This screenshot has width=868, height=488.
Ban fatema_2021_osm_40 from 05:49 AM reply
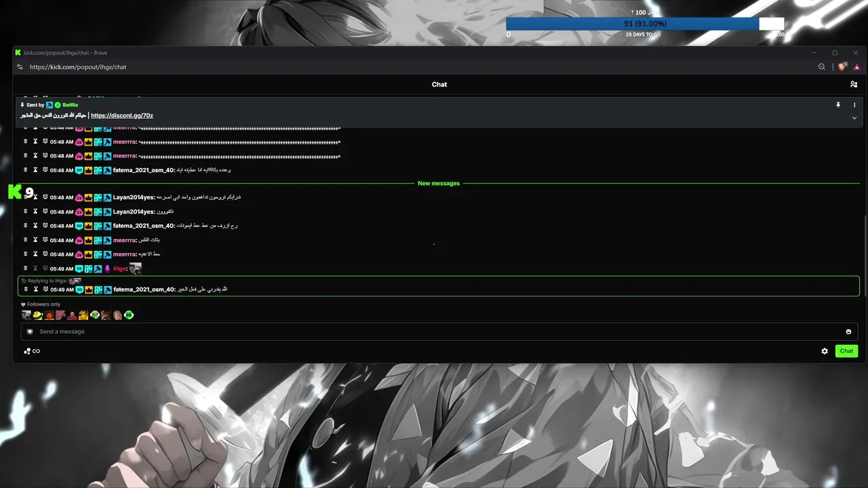pos(45,289)
